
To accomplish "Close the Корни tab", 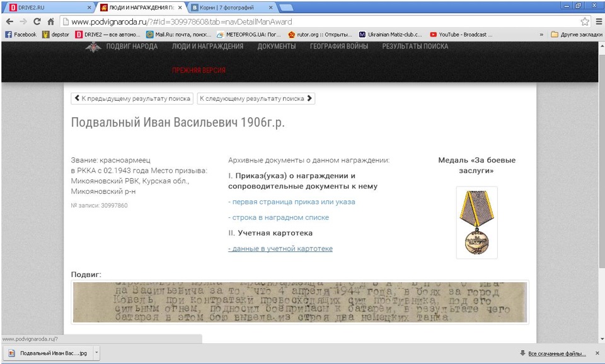I will [x=270, y=8].
